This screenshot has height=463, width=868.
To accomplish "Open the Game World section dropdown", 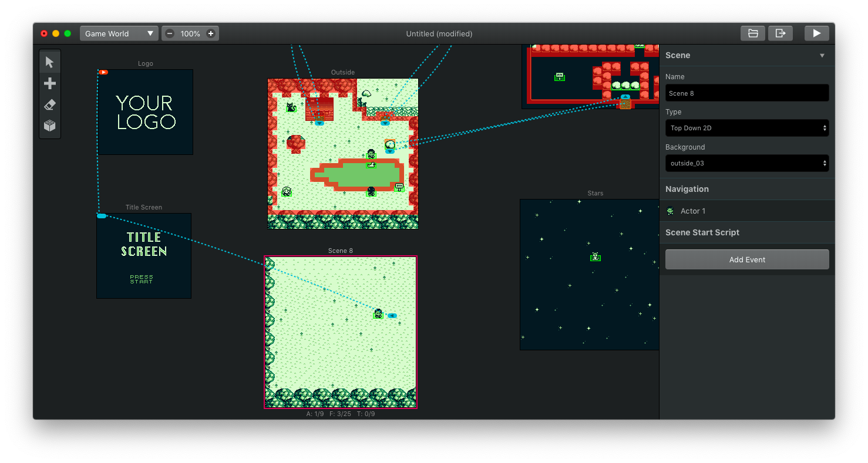I will (119, 33).
